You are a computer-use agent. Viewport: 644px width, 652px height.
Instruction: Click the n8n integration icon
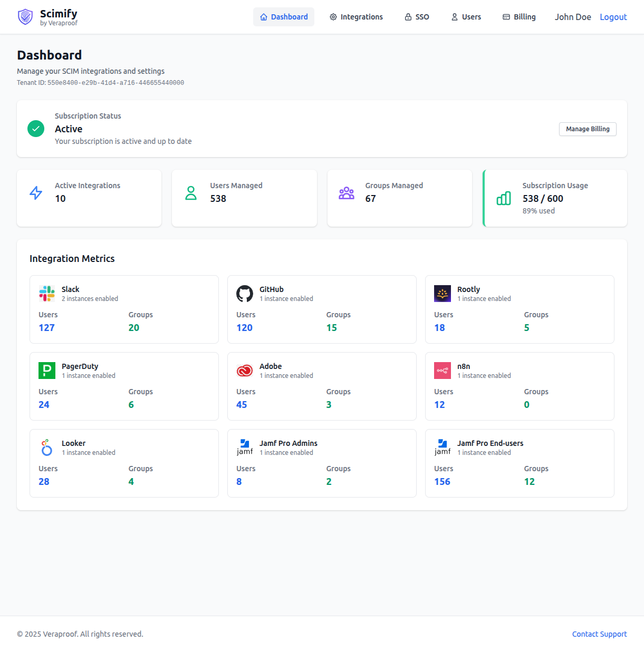(x=443, y=371)
